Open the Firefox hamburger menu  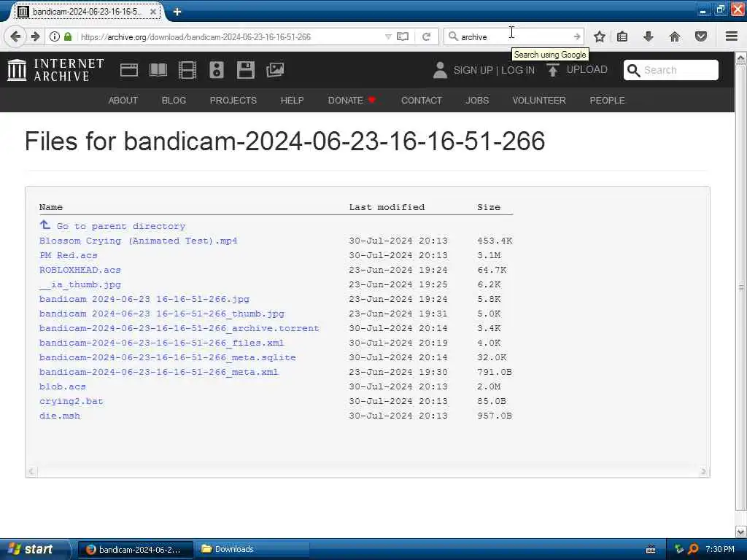pyautogui.click(x=732, y=36)
